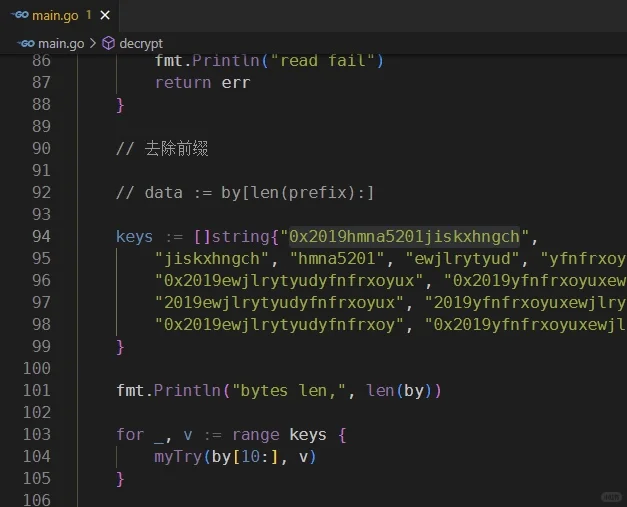Click "0x2019ewjlrytyudyfnfrxoyux" on line 96

coord(289,281)
